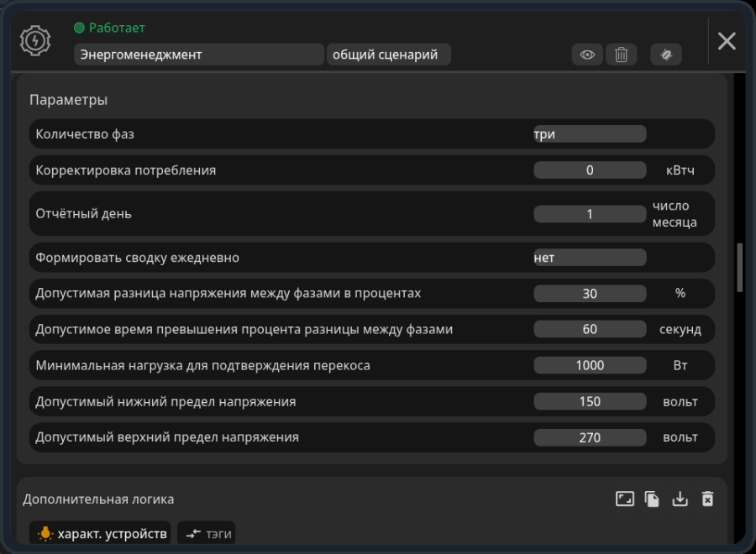The height and width of the screenshot is (554, 756).
Task: Copy the Дополнительная логика contents
Action: coord(652,499)
